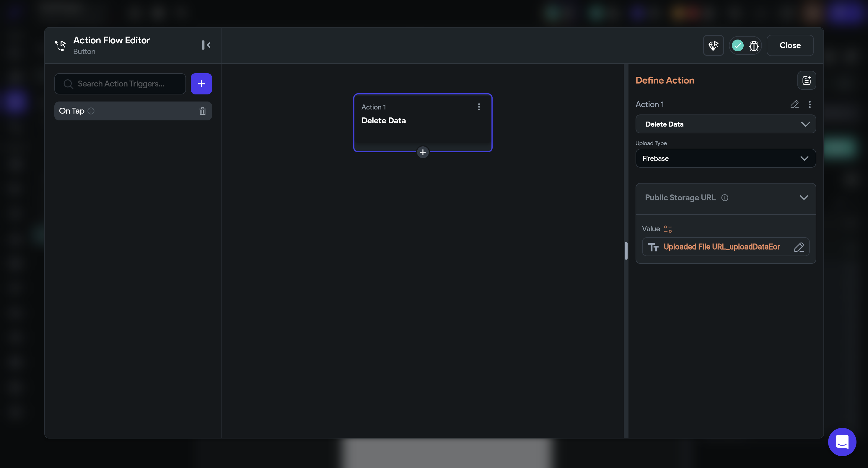The width and height of the screenshot is (868, 468).
Task: Edit the Uploaded File URL value
Action: [x=799, y=247]
